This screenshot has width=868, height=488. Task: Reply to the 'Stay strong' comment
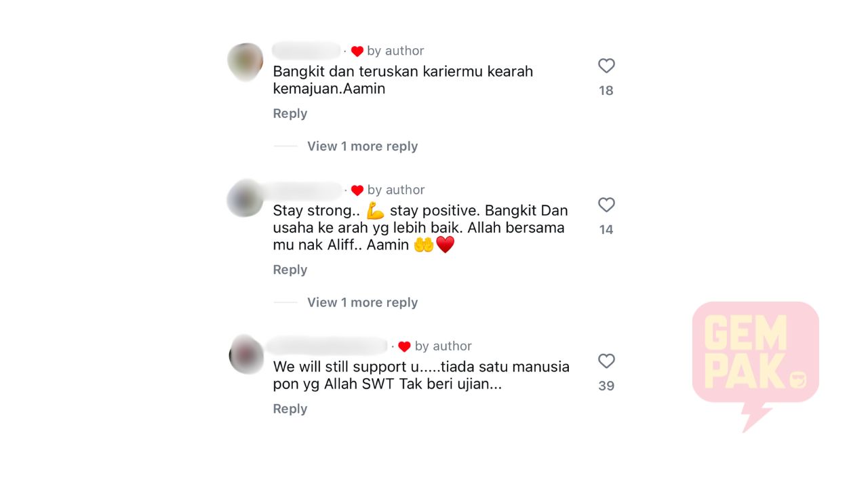click(x=290, y=270)
